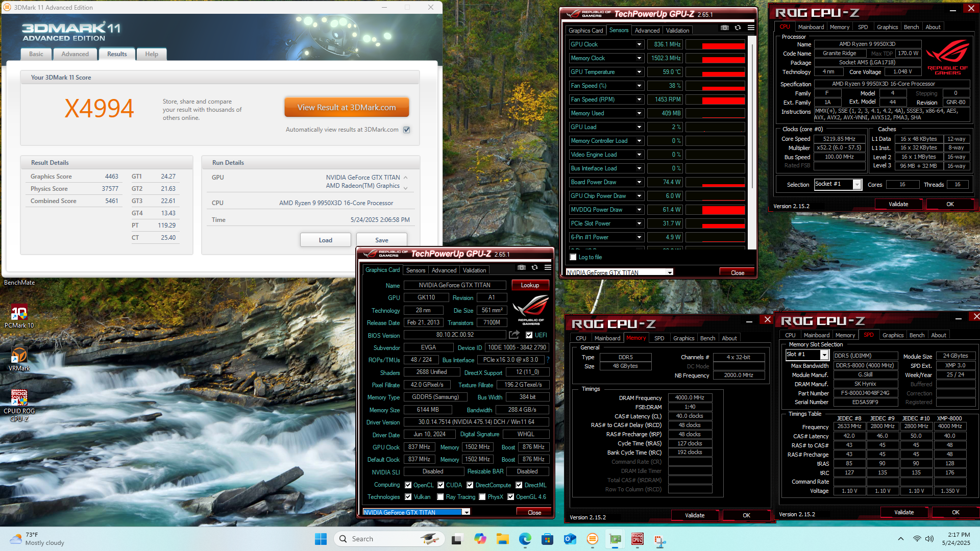Open the VRMark desktop shortcut
The image size is (980, 551).
pyautogui.click(x=19, y=359)
